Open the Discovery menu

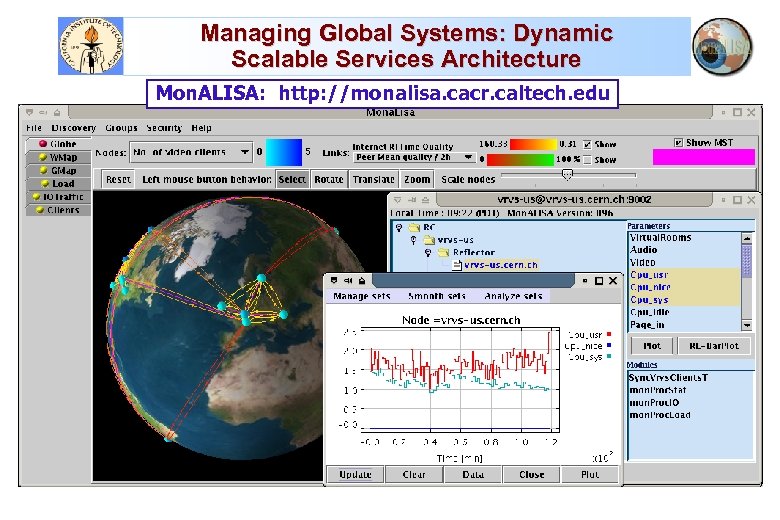74,128
